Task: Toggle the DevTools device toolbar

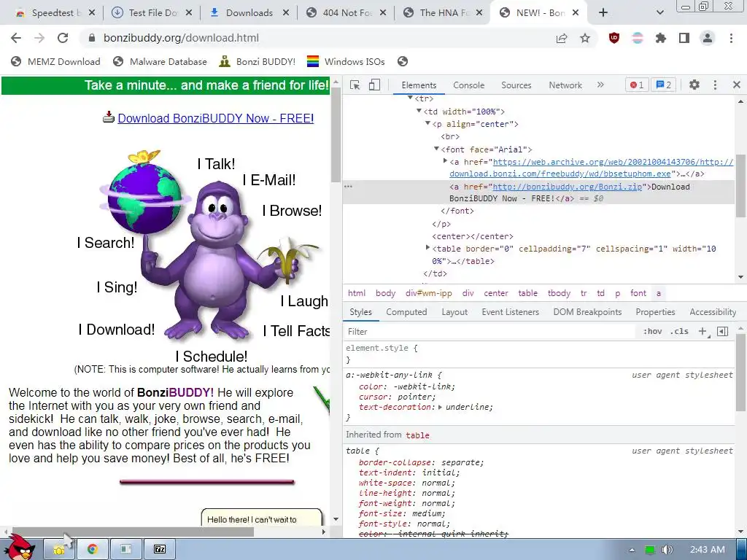Action: click(x=374, y=85)
